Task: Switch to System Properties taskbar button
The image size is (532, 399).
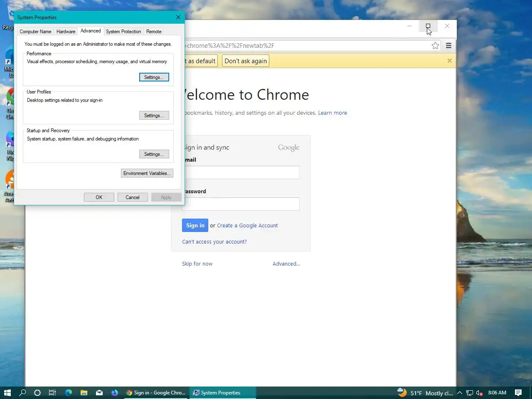Action: pos(223,392)
